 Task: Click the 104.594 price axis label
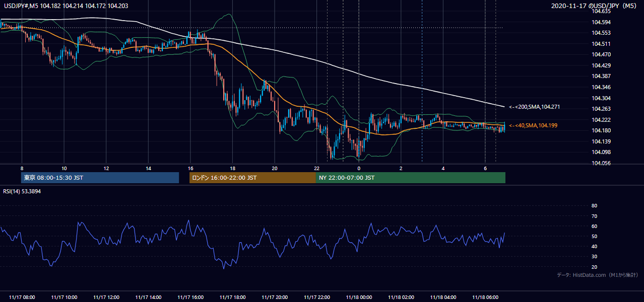602,22
